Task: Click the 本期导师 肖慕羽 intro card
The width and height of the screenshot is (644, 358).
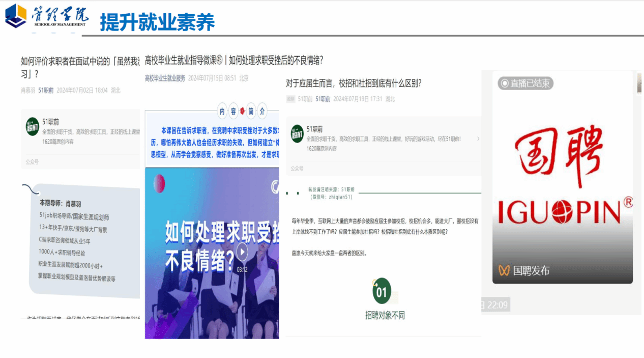Action: [80, 240]
